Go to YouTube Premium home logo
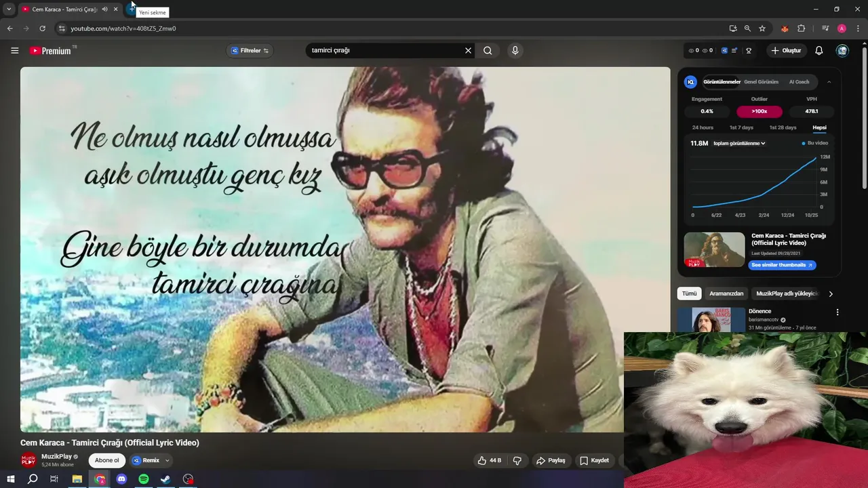The image size is (868, 488). point(51,50)
